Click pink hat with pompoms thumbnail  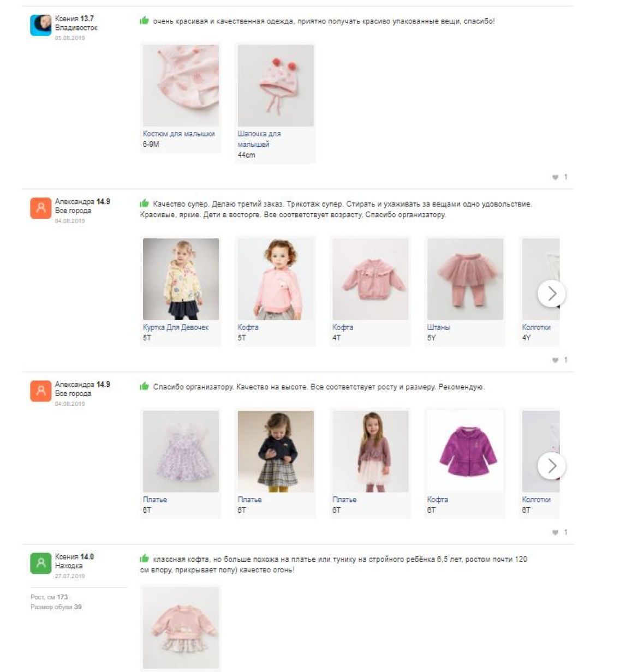coord(276,86)
